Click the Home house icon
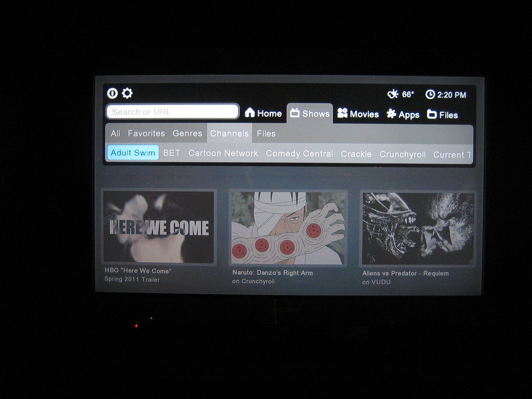 (250, 112)
